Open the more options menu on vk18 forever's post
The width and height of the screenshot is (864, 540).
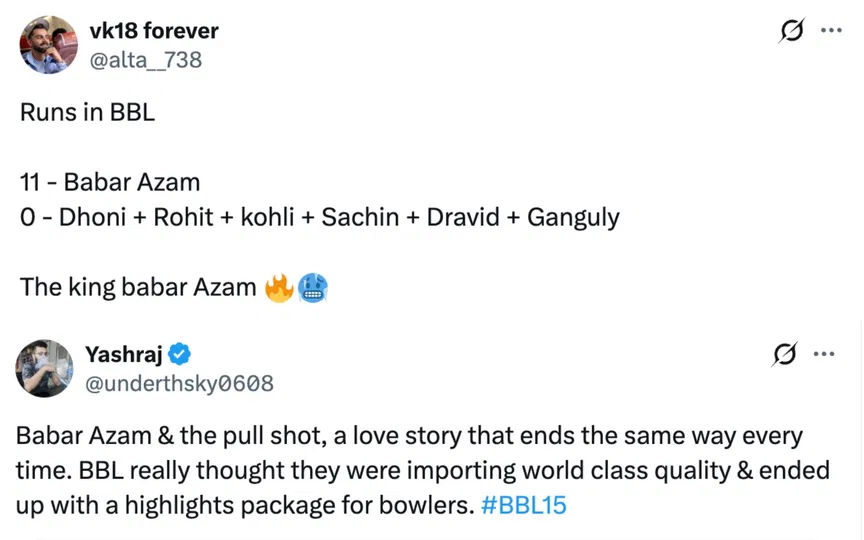tap(831, 31)
